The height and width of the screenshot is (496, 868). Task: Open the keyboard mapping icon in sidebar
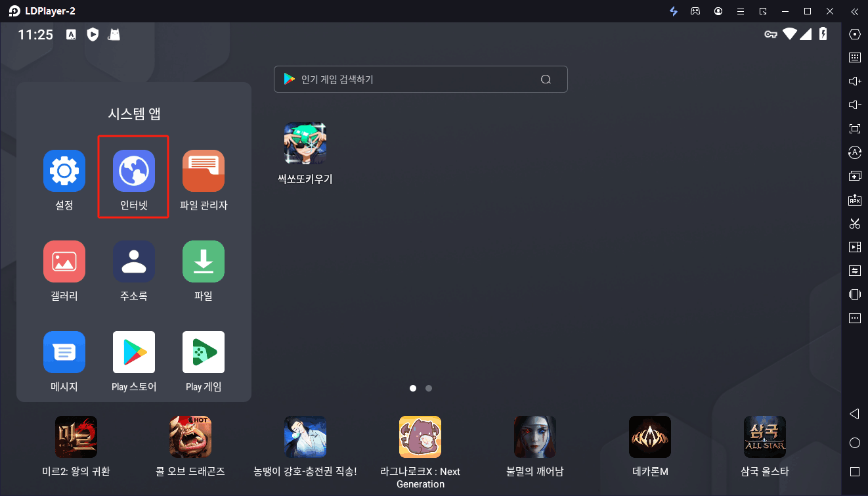click(855, 57)
